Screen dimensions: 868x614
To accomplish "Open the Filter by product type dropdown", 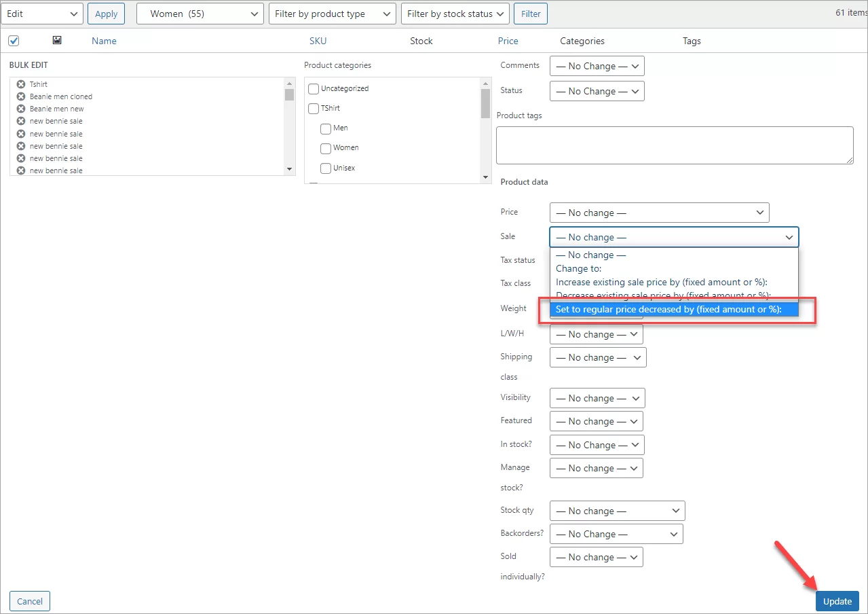I will (x=332, y=14).
